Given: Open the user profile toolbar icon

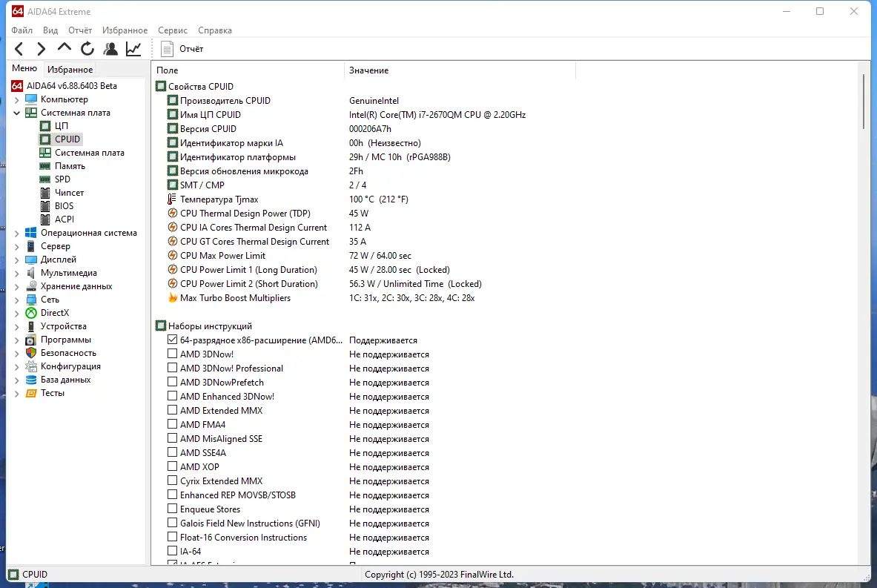Looking at the screenshot, I should click(x=110, y=49).
